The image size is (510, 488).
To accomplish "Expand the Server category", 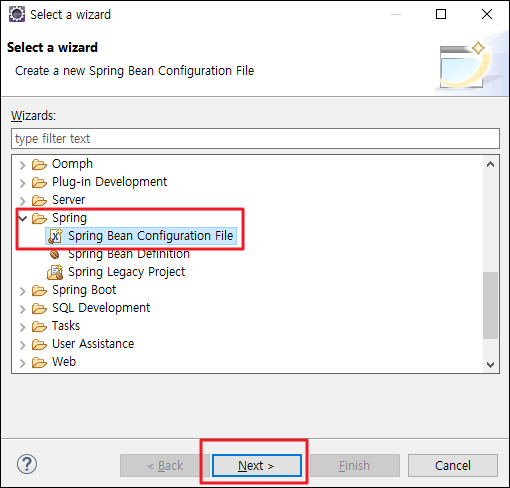I will coord(22,201).
